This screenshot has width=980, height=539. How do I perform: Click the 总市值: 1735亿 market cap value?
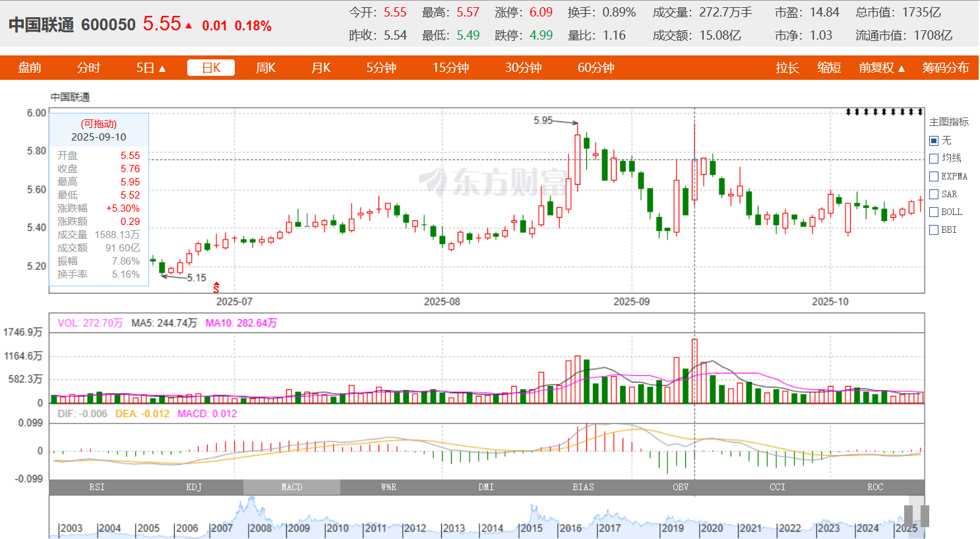[898, 13]
